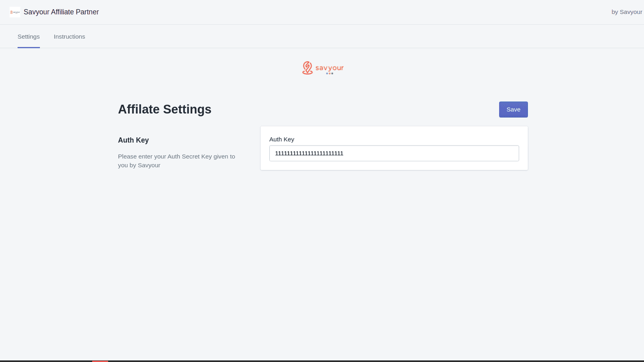Switch to the Instructions tab
Viewport: 644px width, 362px height.
tap(69, 36)
